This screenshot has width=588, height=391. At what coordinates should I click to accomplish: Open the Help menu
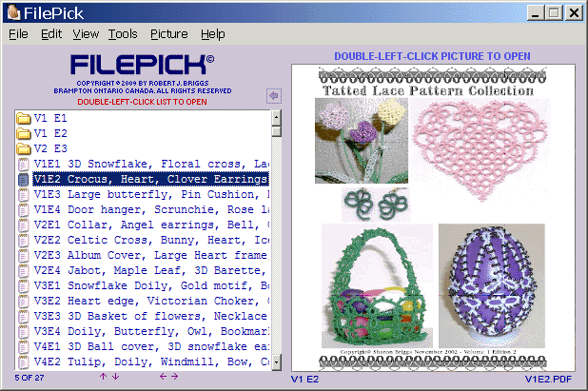tap(212, 34)
